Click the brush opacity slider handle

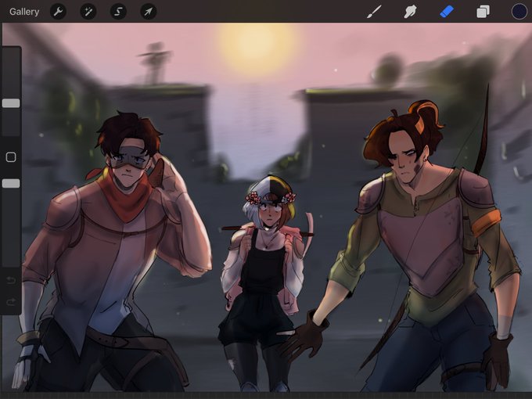point(11,184)
